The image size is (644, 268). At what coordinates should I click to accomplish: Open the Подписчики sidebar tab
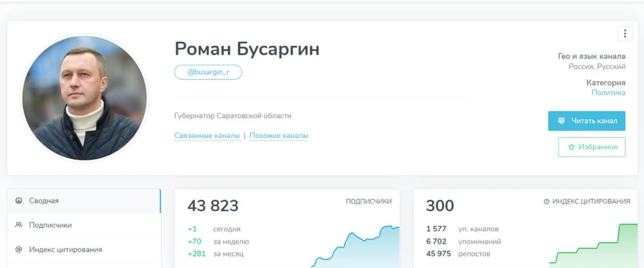[x=84, y=225]
